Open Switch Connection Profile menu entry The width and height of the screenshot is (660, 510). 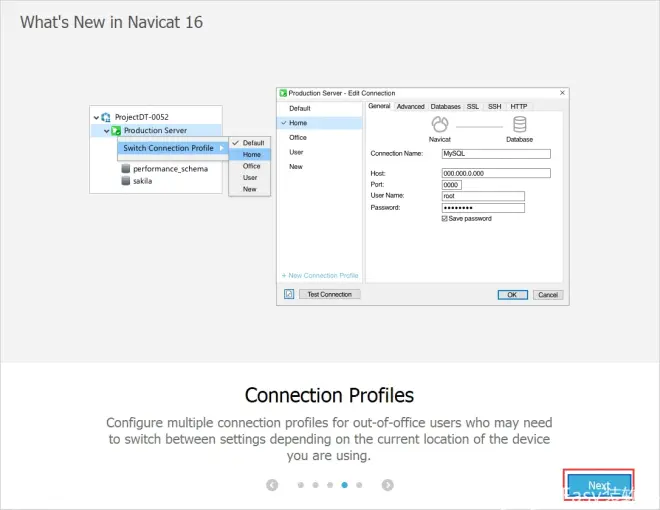point(173,148)
